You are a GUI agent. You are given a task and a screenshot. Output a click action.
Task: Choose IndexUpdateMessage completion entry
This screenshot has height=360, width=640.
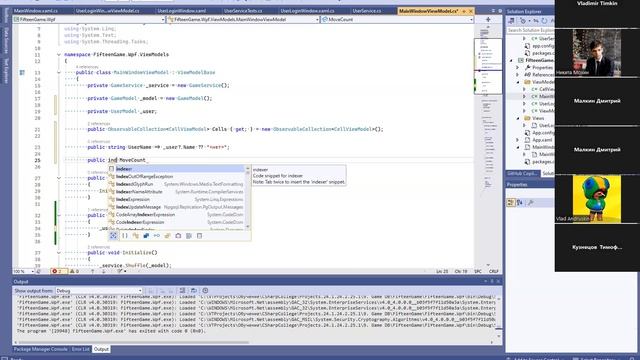(x=176, y=207)
